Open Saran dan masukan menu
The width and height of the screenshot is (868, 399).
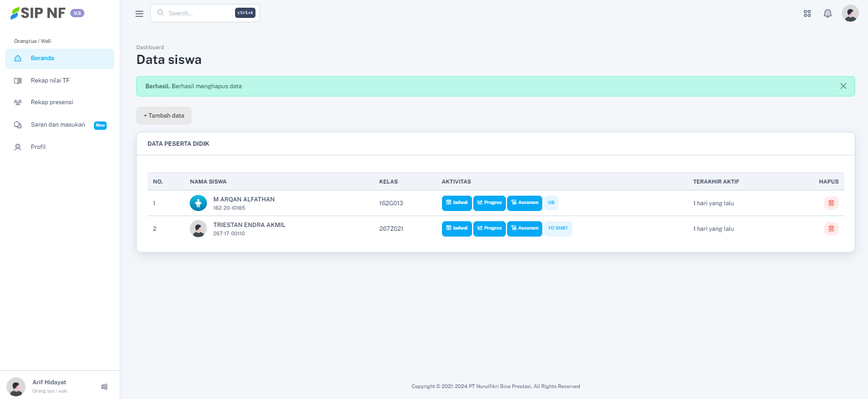57,125
